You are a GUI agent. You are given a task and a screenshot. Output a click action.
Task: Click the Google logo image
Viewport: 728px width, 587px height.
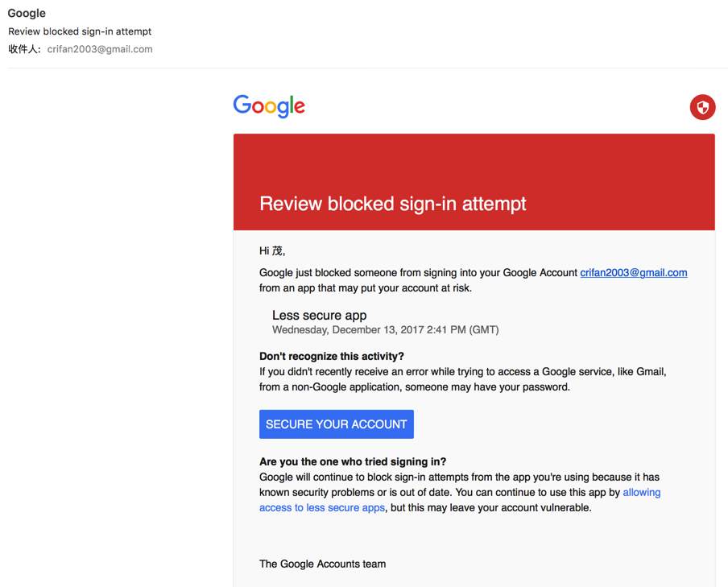269,106
